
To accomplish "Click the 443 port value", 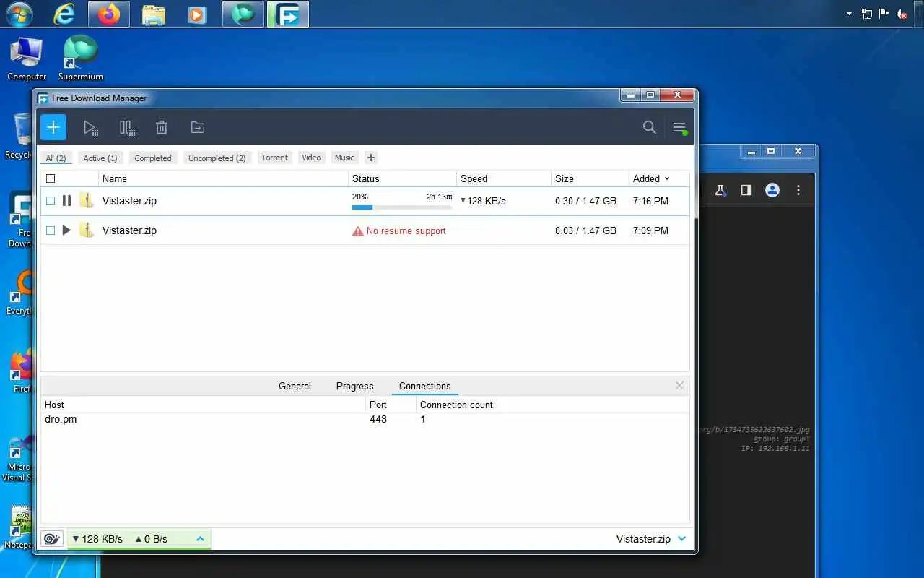I will [378, 419].
